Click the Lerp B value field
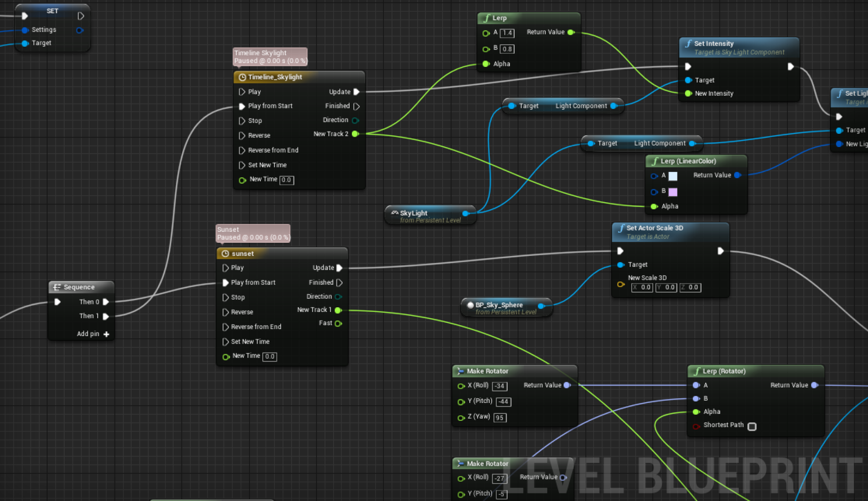 click(x=507, y=49)
